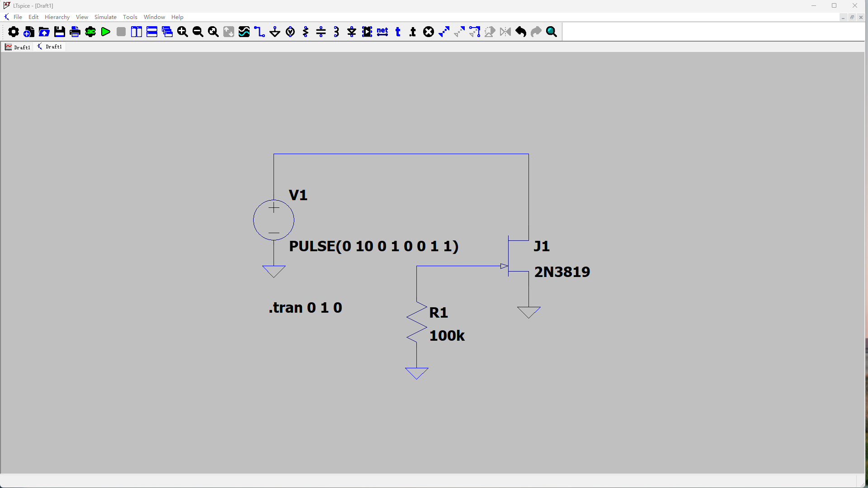Viewport: 868px width, 488px height.
Task: Click the waveform viewer icon
Action: point(244,32)
